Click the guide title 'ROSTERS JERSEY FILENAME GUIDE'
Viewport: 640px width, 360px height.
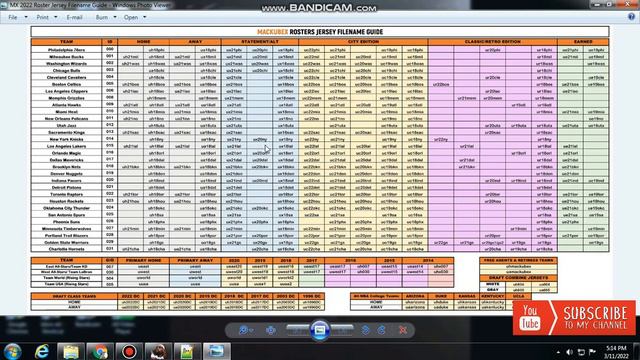(x=336, y=32)
